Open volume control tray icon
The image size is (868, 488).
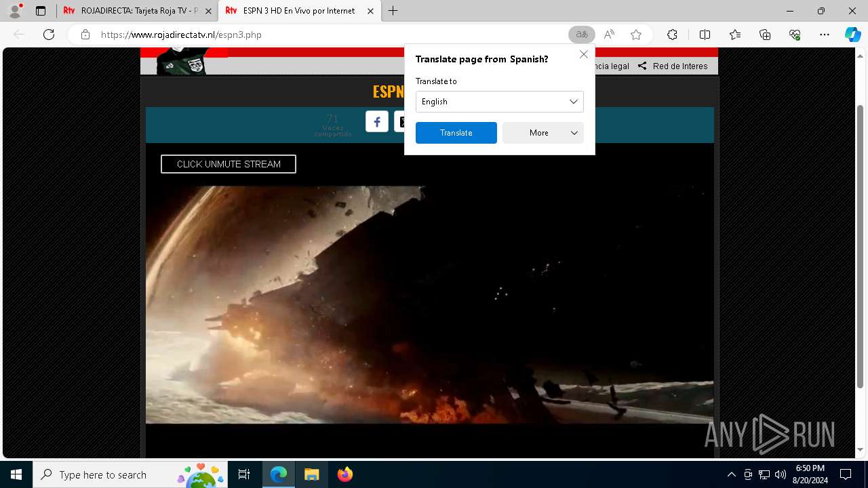(781, 474)
